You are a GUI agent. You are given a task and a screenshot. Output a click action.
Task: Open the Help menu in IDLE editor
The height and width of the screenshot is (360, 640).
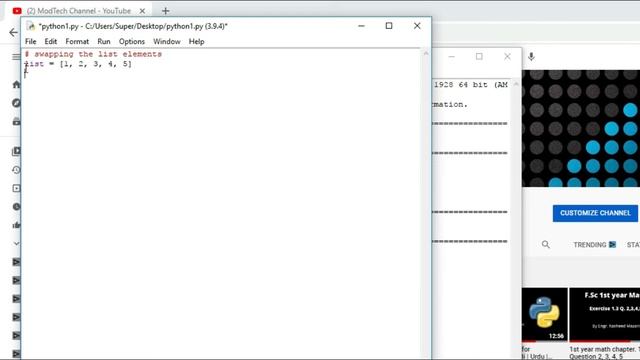pyautogui.click(x=196, y=42)
